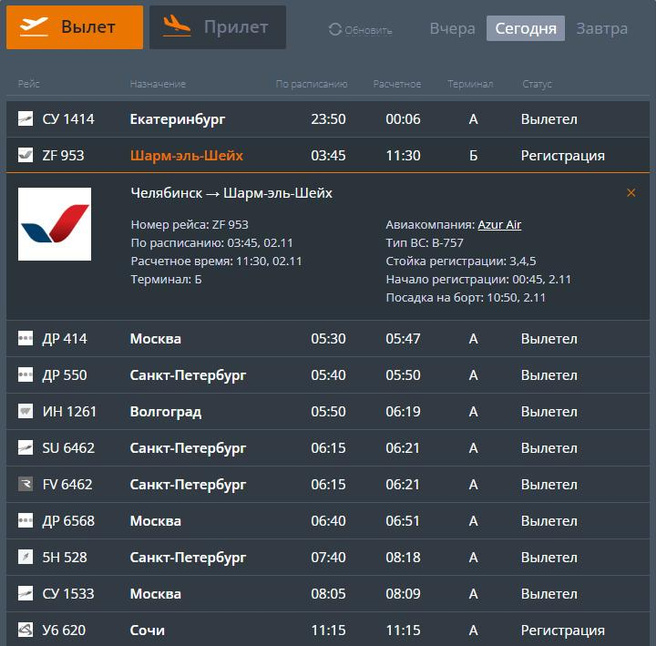Click the landing plane icon in Прилет
The height and width of the screenshot is (646, 656).
[177, 26]
